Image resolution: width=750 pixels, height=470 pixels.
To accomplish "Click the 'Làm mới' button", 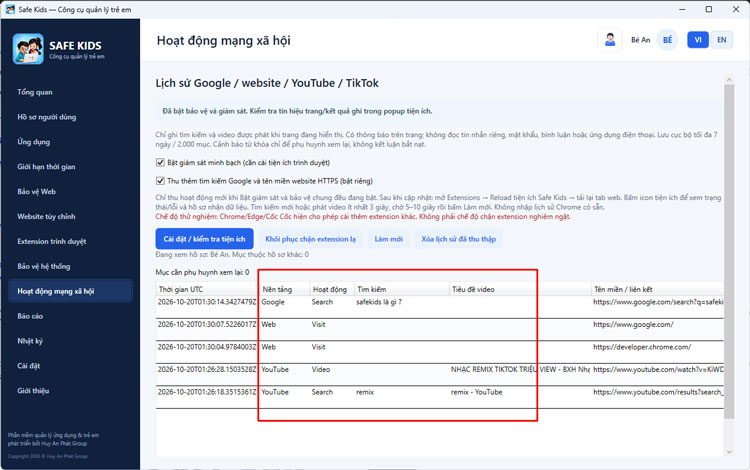I will (x=388, y=239).
